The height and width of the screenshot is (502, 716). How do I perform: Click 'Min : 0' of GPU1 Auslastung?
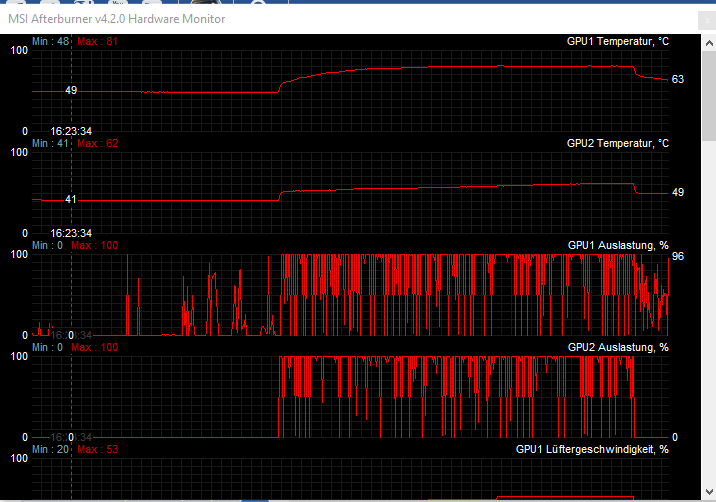(47, 245)
